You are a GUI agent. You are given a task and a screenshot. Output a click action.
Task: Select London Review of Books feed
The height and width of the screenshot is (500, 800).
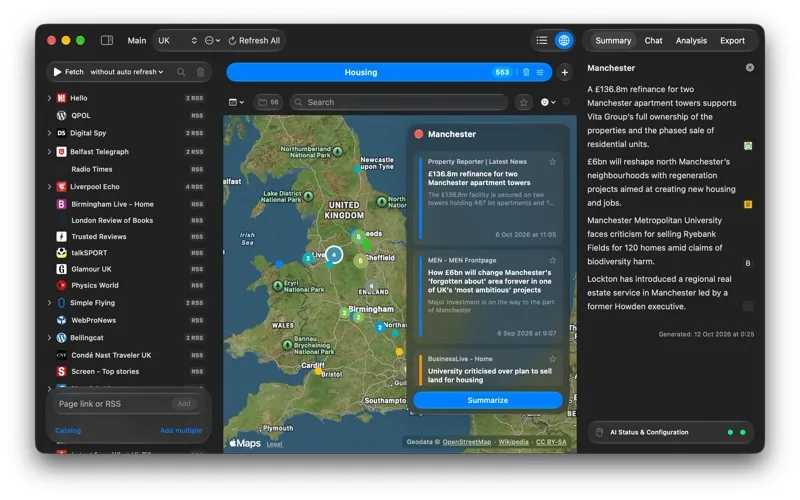[129, 220]
